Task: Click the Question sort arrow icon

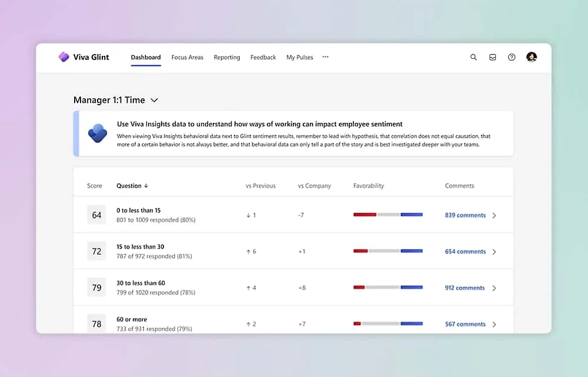Action: (x=146, y=186)
